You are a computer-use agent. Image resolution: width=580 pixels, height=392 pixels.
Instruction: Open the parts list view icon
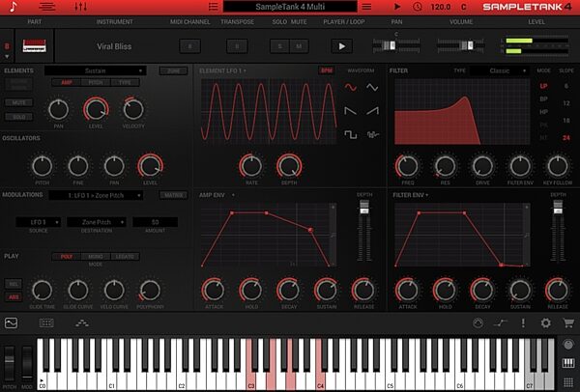pos(47,7)
